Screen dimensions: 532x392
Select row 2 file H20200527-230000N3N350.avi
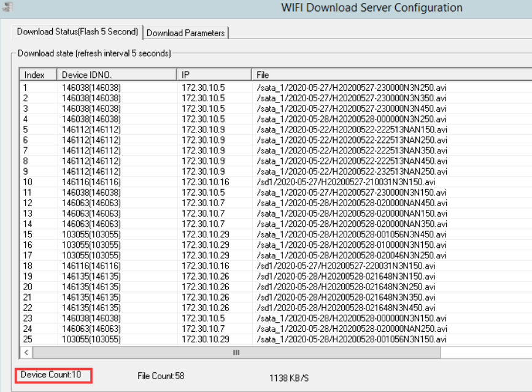click(352, 98)
